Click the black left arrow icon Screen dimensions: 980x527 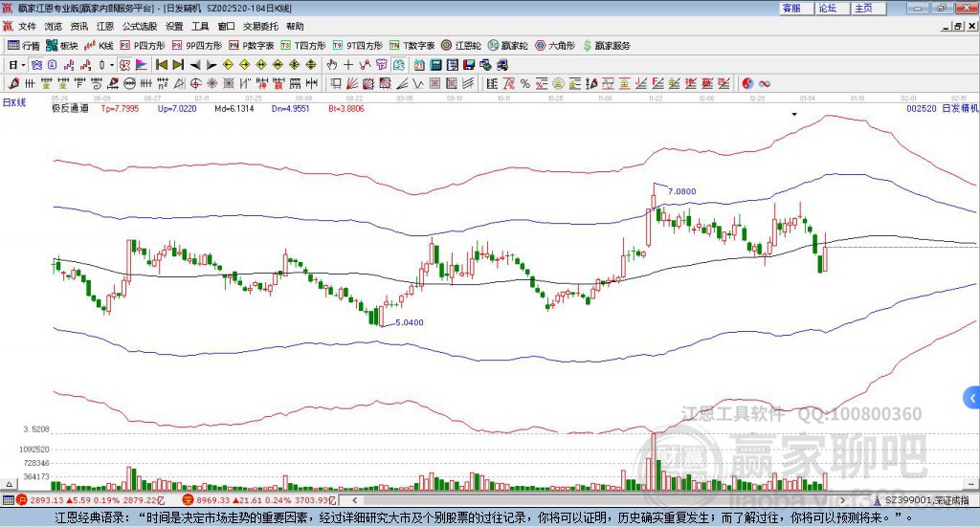195,65
